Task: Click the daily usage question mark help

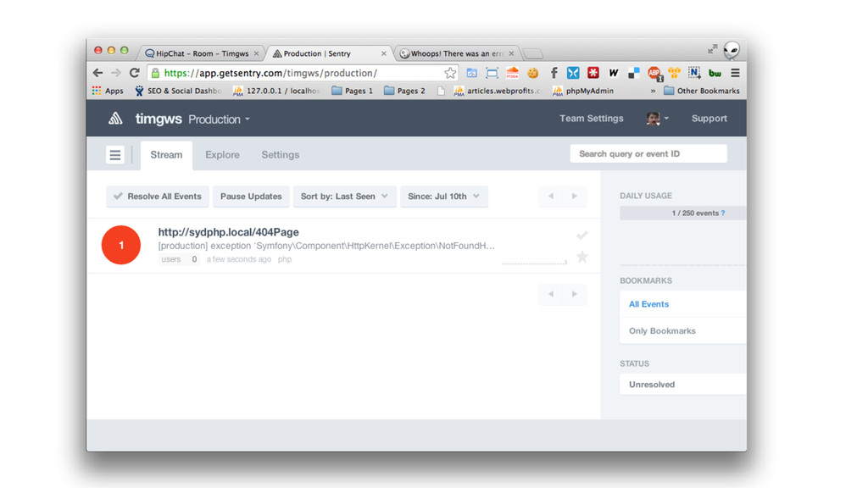Action: [723, 213]
